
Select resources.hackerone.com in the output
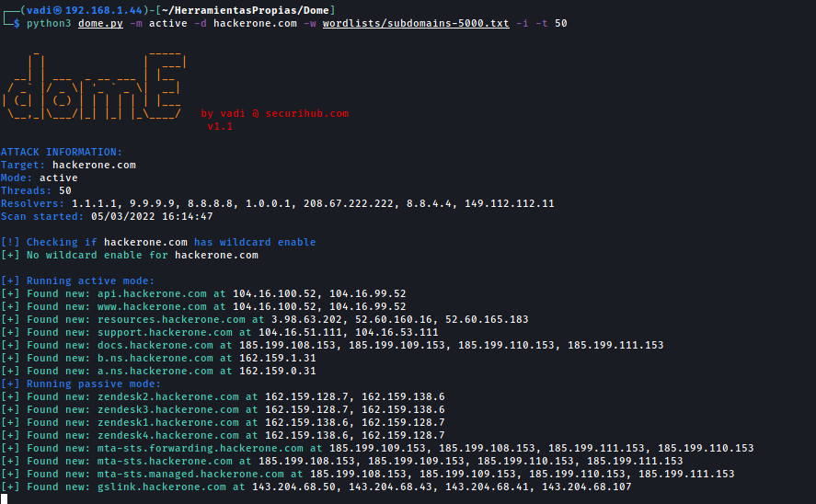click(x=171, y=319)
